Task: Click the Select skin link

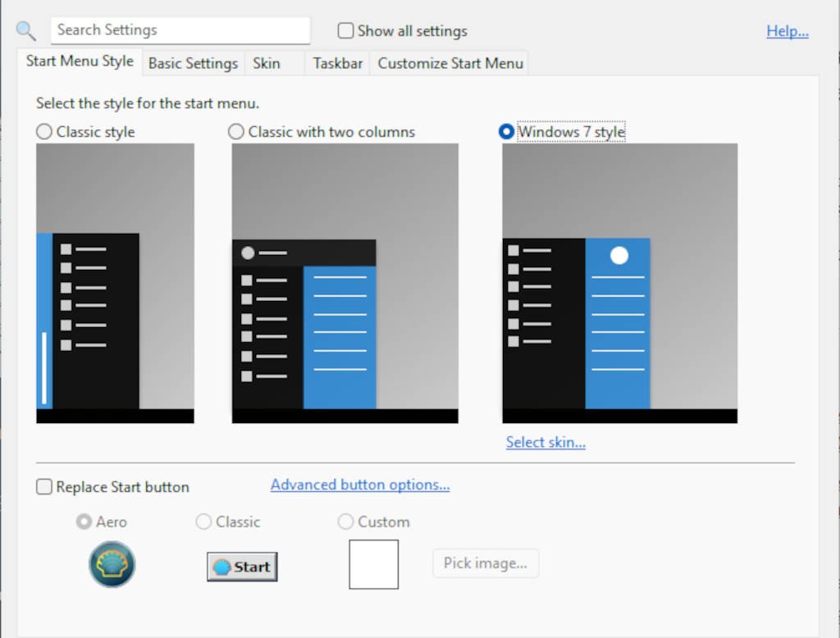Action: (546, 442)
